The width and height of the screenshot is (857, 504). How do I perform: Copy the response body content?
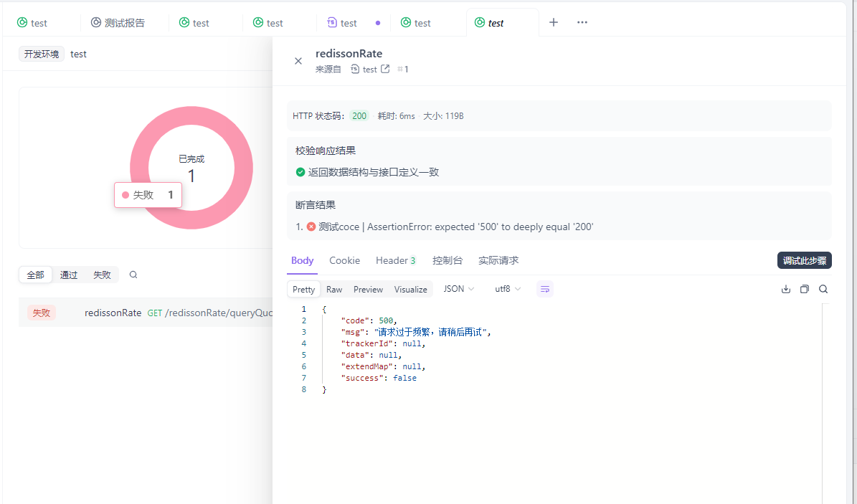pyautogui.click(x=804, y=288)
